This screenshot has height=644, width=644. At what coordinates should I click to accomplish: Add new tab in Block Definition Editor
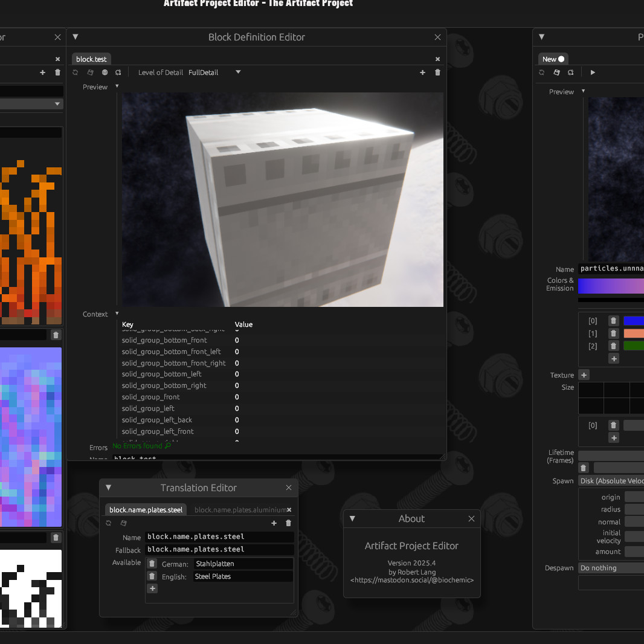pyautogui.click(x=422, y=72)
